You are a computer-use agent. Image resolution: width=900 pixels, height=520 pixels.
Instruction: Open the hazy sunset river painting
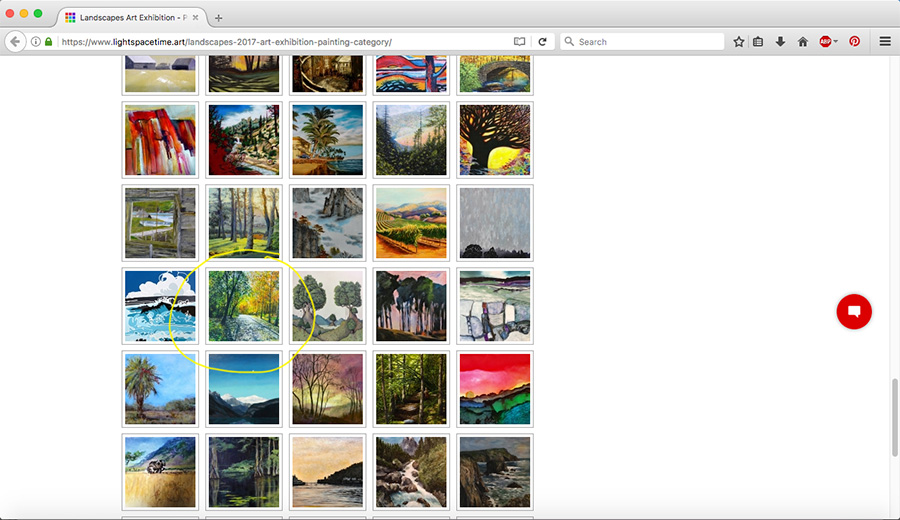coord(328,472)
